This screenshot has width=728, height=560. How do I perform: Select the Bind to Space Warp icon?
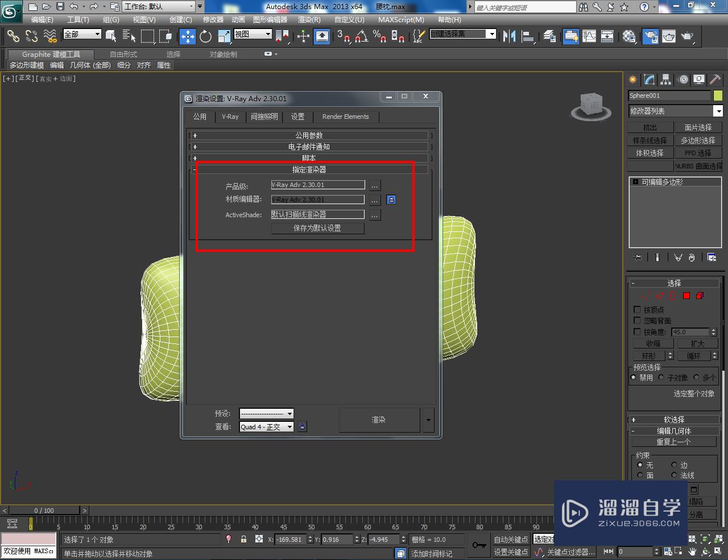[x=50, y=36]
